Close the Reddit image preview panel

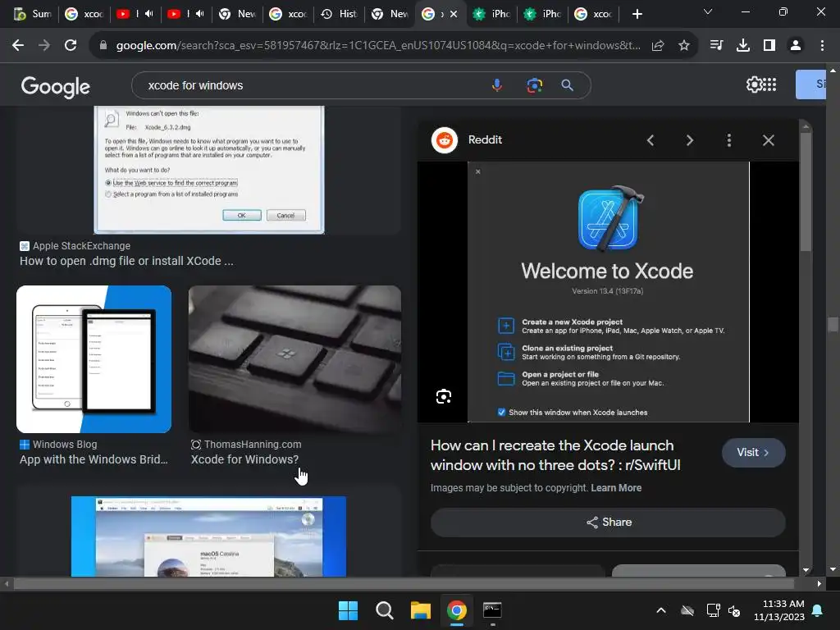coord(768,140)
